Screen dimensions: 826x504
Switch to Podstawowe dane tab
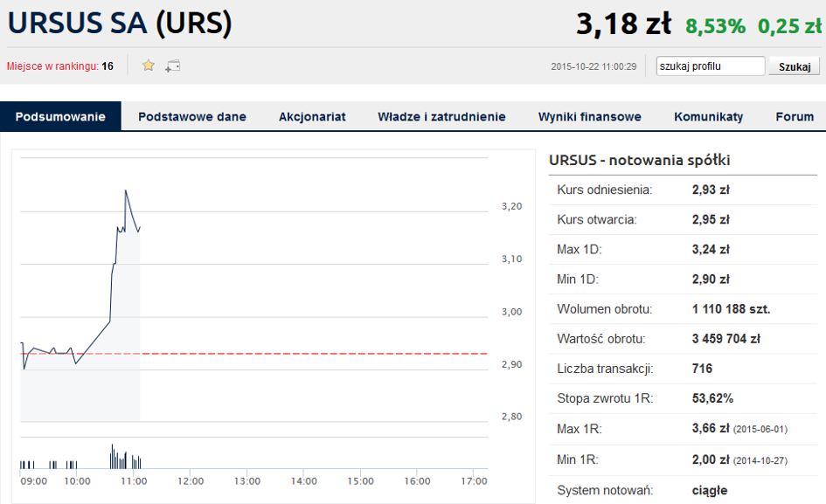[192, 116]
